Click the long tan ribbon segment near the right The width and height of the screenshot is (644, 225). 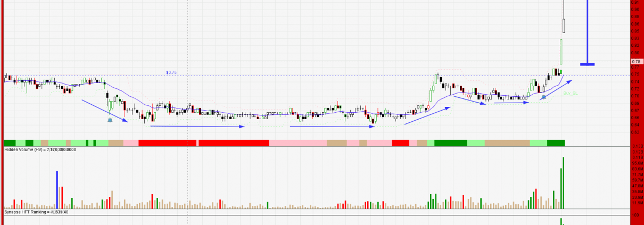[x=507, y=143]
